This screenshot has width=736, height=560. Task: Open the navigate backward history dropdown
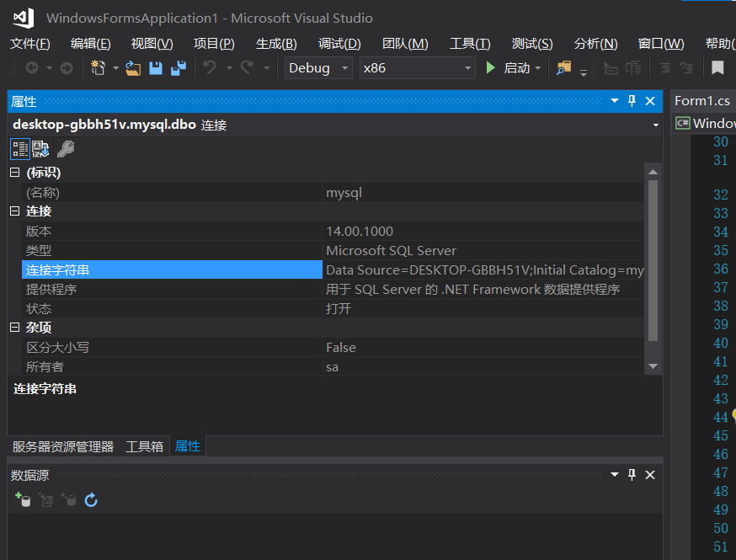(x=50, y=68)
